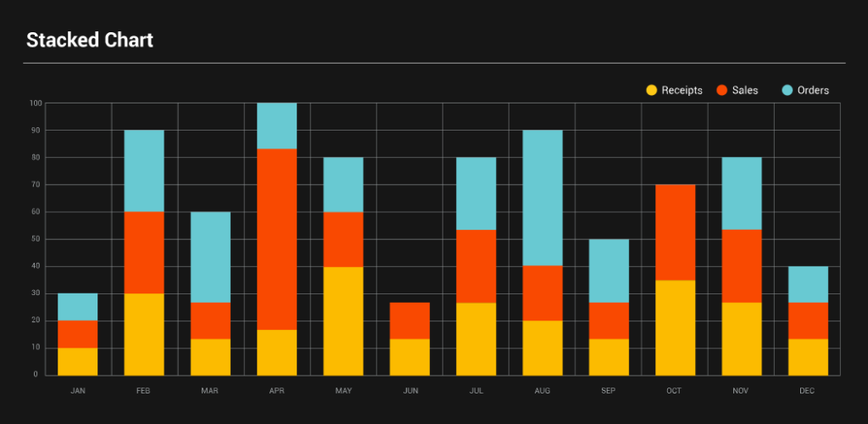Click the orange Sales segment in OCT
The height and width of the screenshot is (424, 868).
[675, 232]
